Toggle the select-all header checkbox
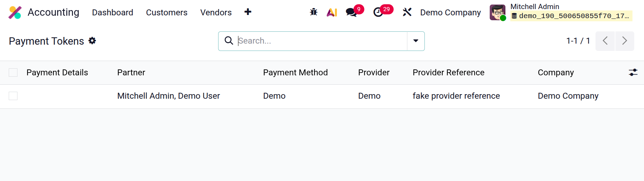 (x=13, y=73)
